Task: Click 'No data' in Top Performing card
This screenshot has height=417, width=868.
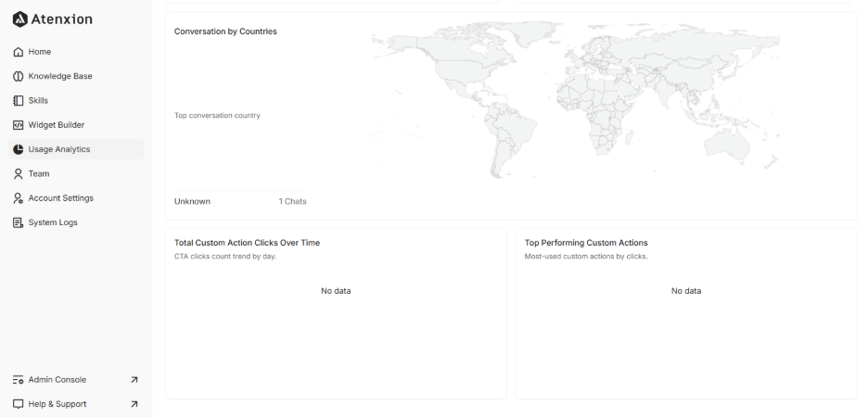Action: (686, 291)
